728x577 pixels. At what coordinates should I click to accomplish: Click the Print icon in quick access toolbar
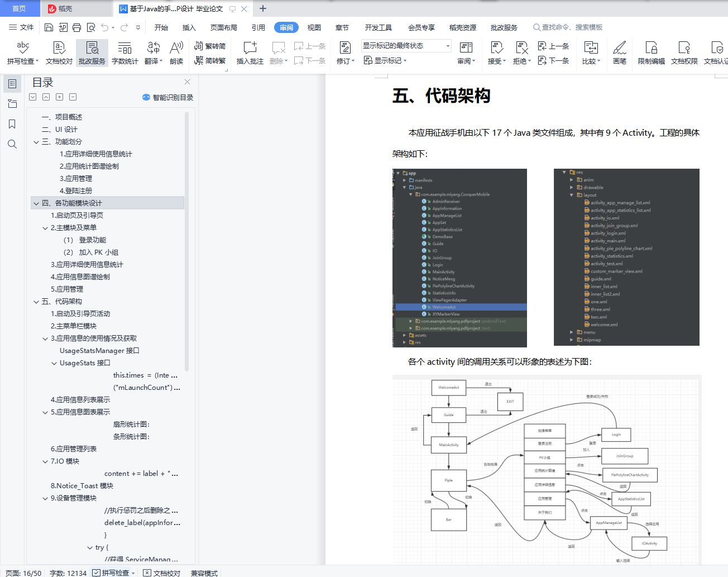point(76,27)
